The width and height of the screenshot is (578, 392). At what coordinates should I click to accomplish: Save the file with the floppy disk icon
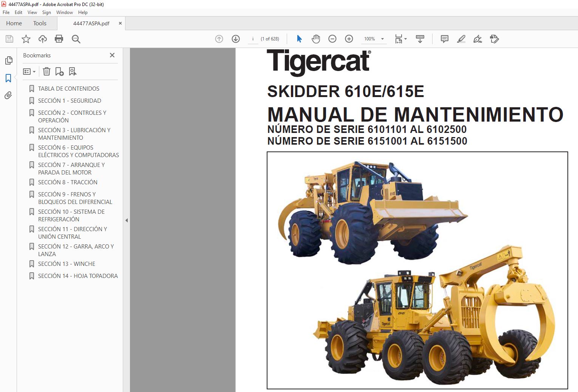pyautogui.click(x=9, y=39)
